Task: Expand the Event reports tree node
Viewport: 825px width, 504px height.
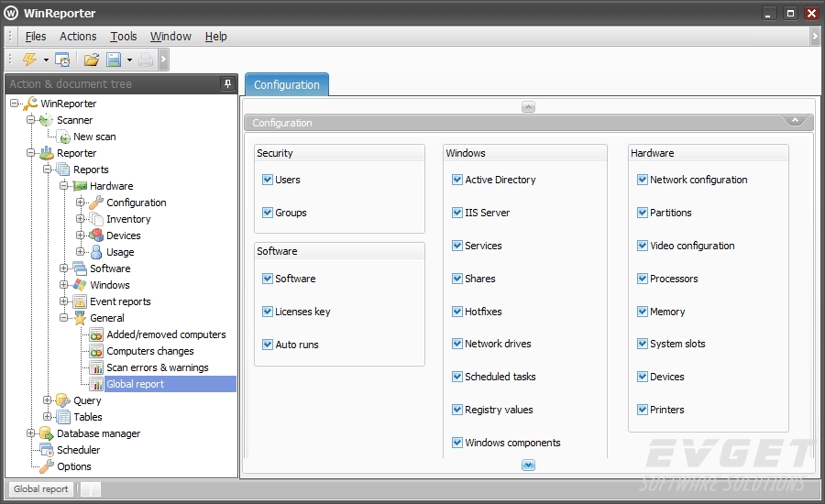Action: click(63, 301)
